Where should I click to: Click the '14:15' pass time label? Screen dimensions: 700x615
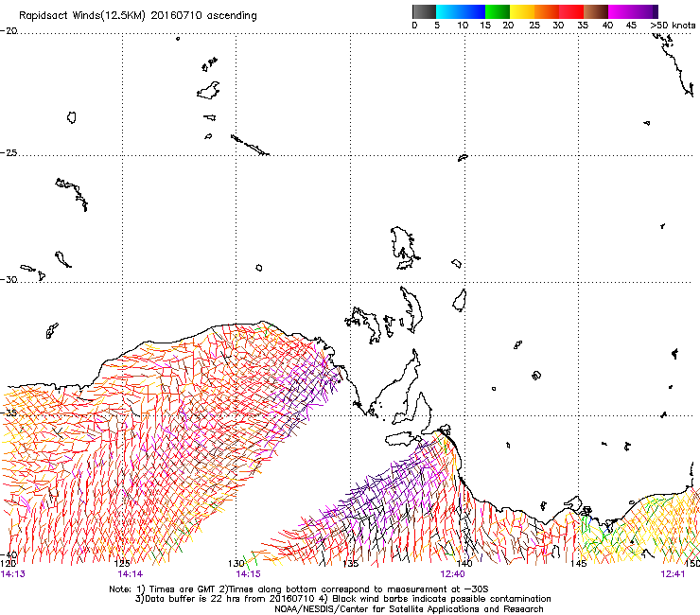click(x=248, y=574)
